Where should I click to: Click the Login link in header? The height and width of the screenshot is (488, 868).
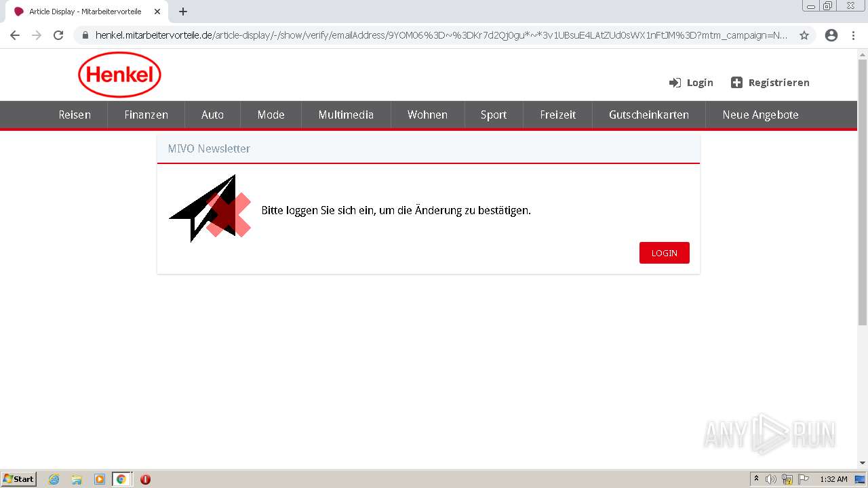[x=700, y=83]
